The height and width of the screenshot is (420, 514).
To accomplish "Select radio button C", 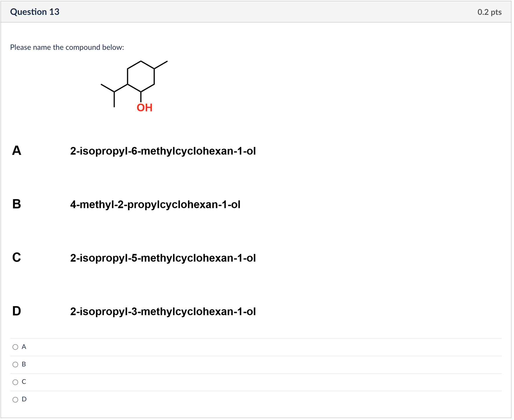I will click(x=15, y=382).
